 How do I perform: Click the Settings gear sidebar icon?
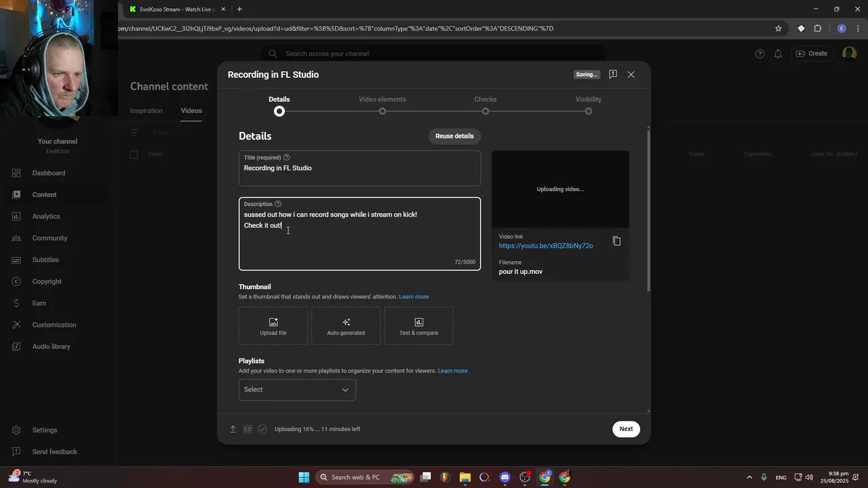pyautogui.click(x=16, y=430)
